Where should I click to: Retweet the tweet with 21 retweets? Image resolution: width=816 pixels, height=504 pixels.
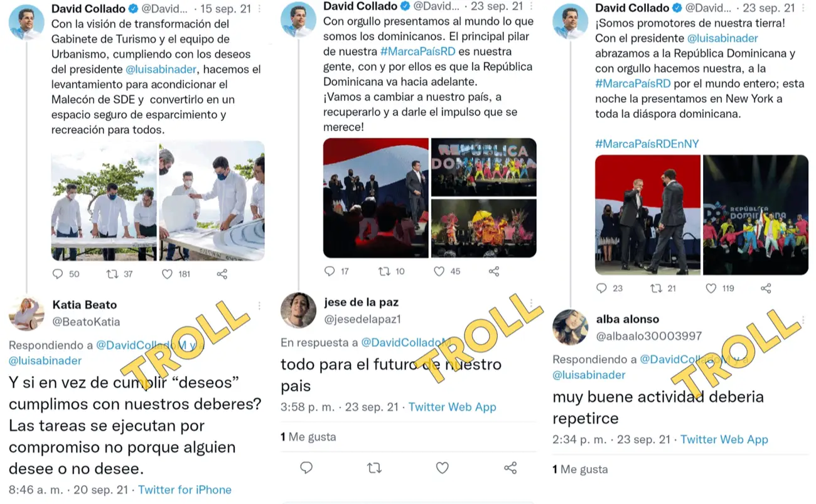(657, 288)
